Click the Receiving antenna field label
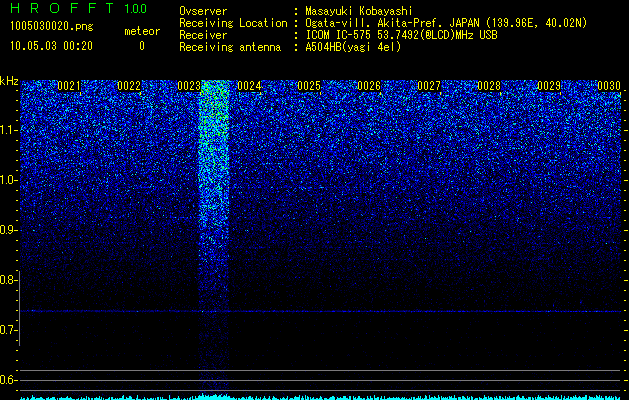629x400 pixels. [230, 47]
